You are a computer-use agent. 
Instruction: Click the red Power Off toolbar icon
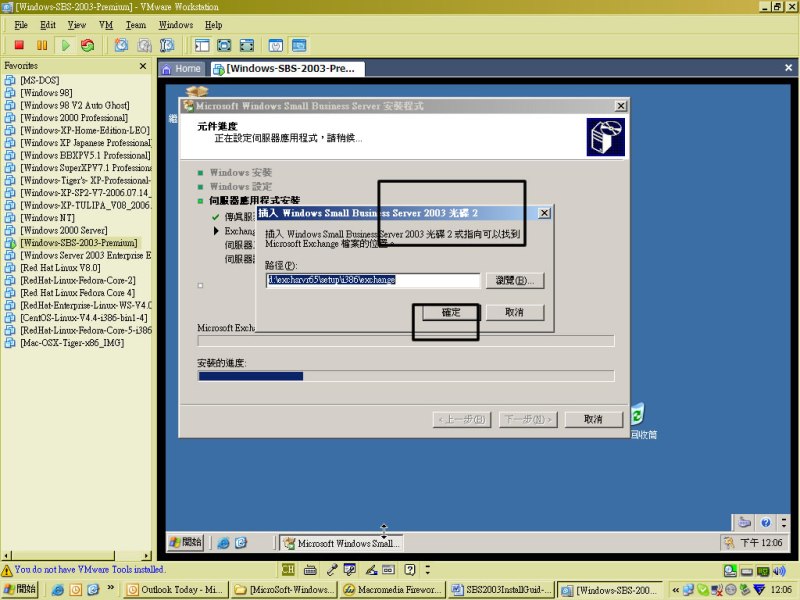click(19, 45)
